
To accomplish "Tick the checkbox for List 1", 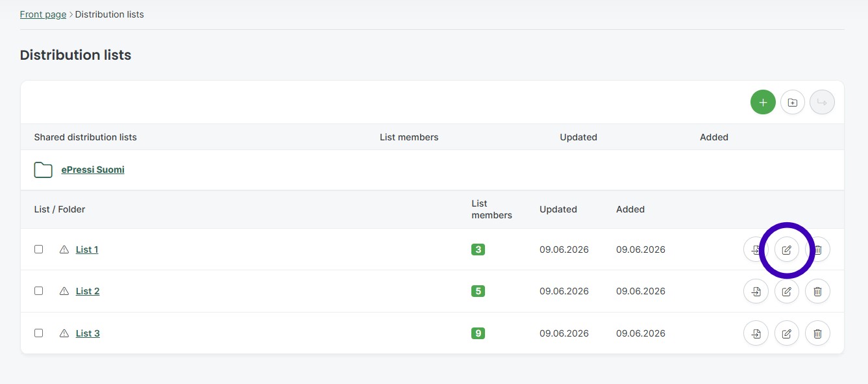I will (39, 249).
